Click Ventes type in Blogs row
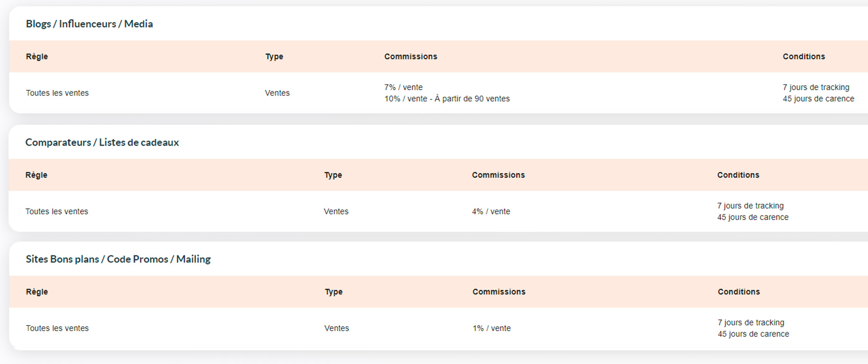The width and height of the screenshot is (868, 364). (277, 93)
